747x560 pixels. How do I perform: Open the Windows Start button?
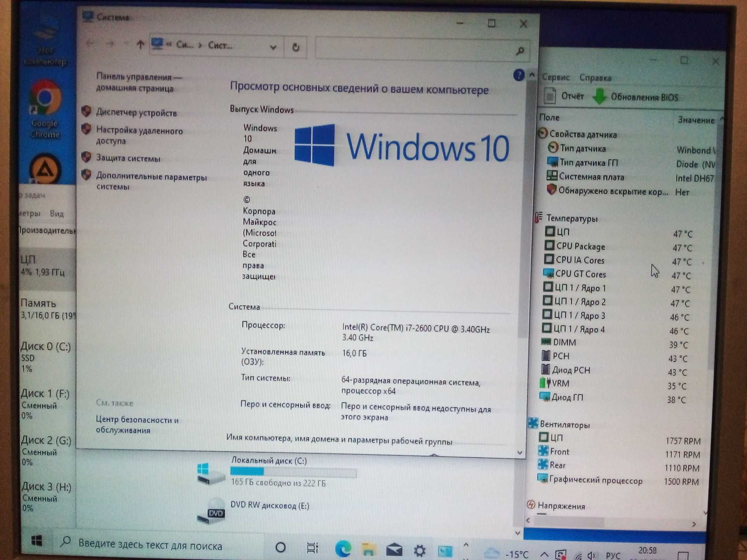[x=37, y=541]
